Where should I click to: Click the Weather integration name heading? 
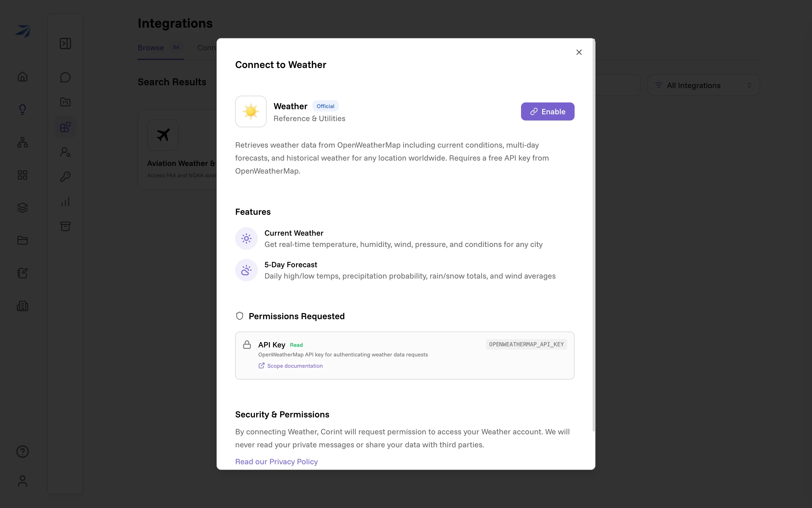click(x=291, y=106)
